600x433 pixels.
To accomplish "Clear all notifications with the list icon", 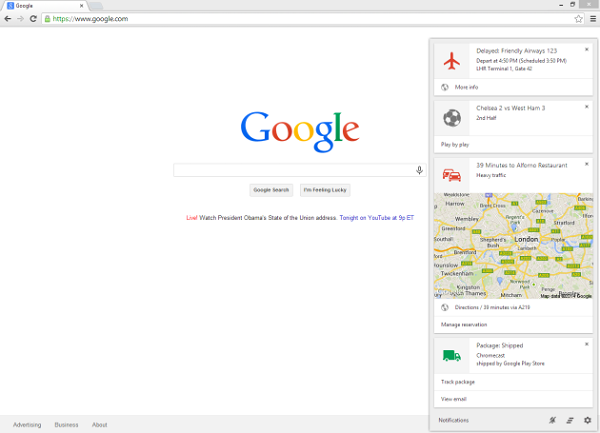I will pyautogui.click(x=570, y=420).
